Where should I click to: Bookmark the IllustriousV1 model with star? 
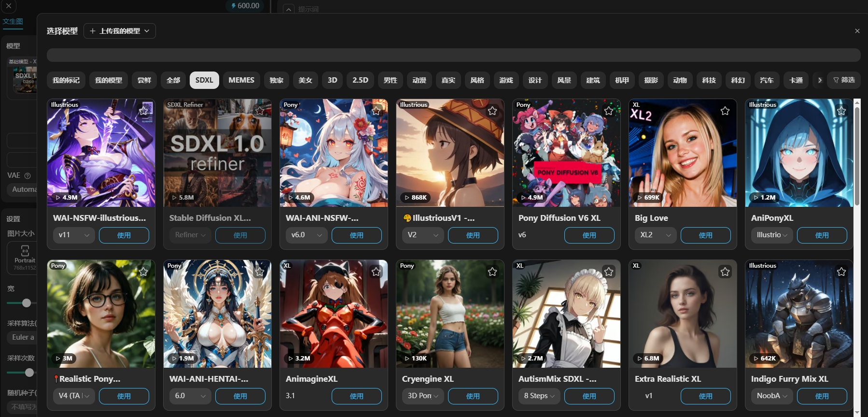point(492,111)
